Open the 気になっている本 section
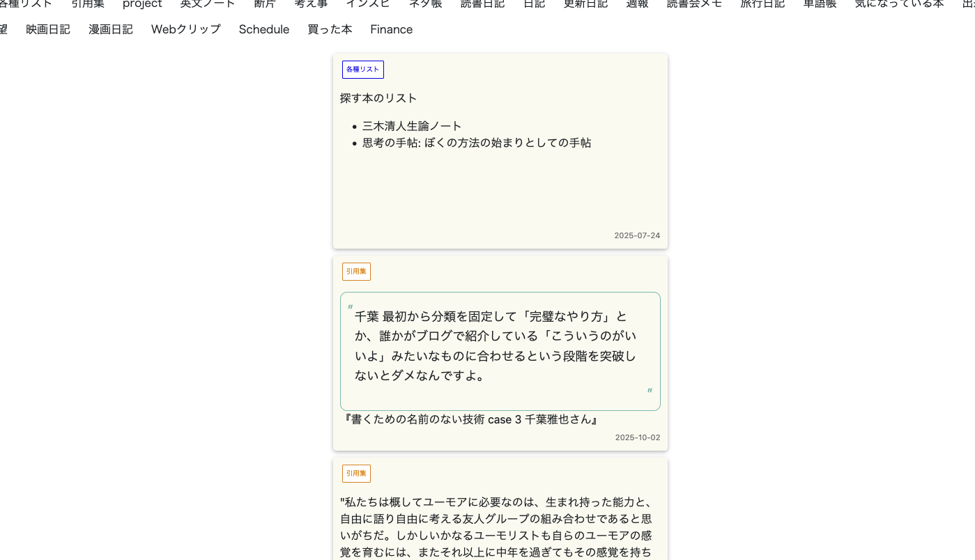This screenshot has height=560, width=975. (x=898, y=5)
